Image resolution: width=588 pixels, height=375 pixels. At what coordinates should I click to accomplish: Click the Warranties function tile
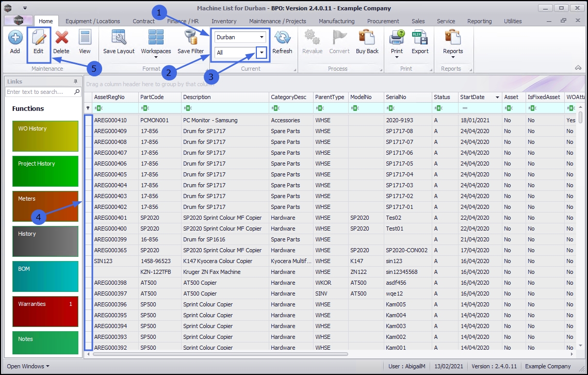point(45,311)
